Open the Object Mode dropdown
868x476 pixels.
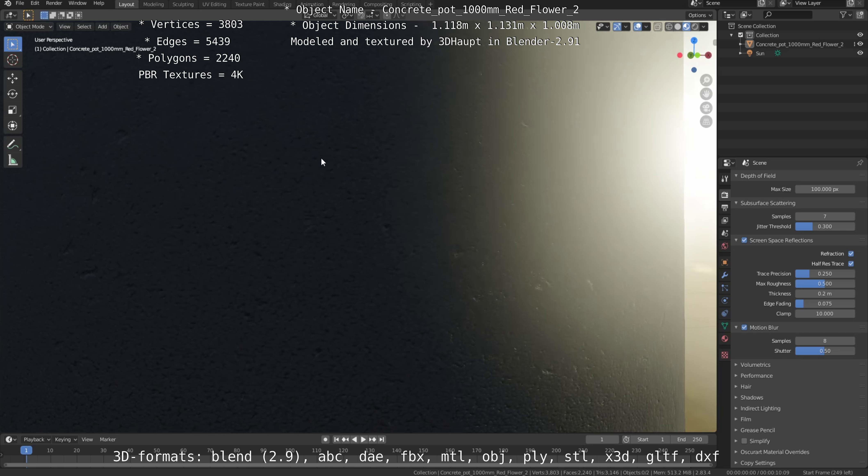coord(29,27)
